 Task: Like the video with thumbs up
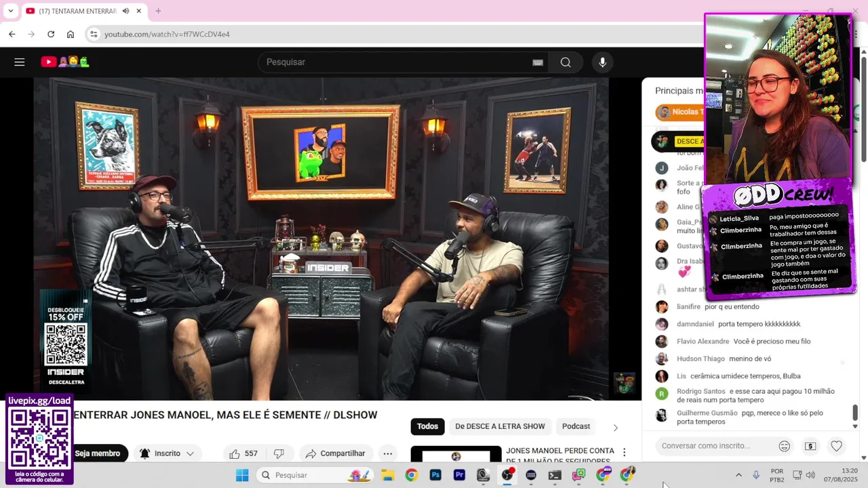pyautogui.click(x=243, y=453)
